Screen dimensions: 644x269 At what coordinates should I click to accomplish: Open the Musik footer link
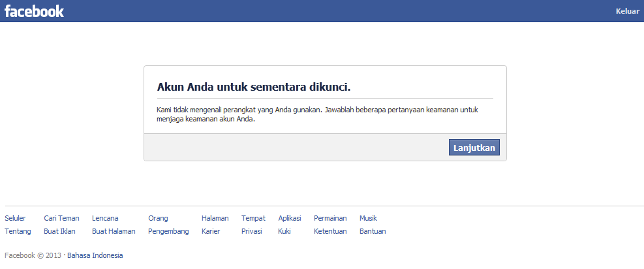pos(368,218)
